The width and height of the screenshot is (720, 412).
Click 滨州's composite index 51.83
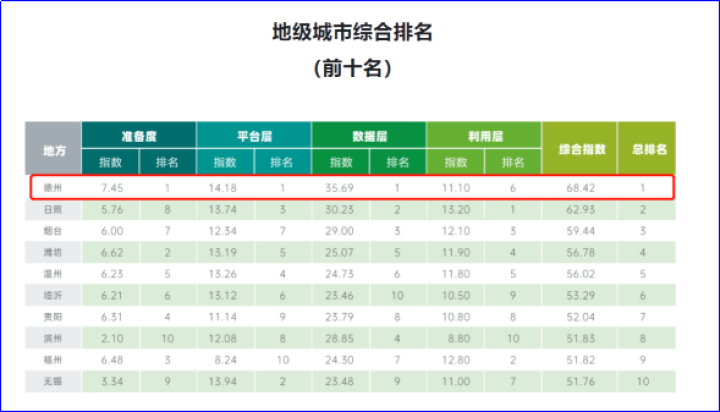coord(580,339)
